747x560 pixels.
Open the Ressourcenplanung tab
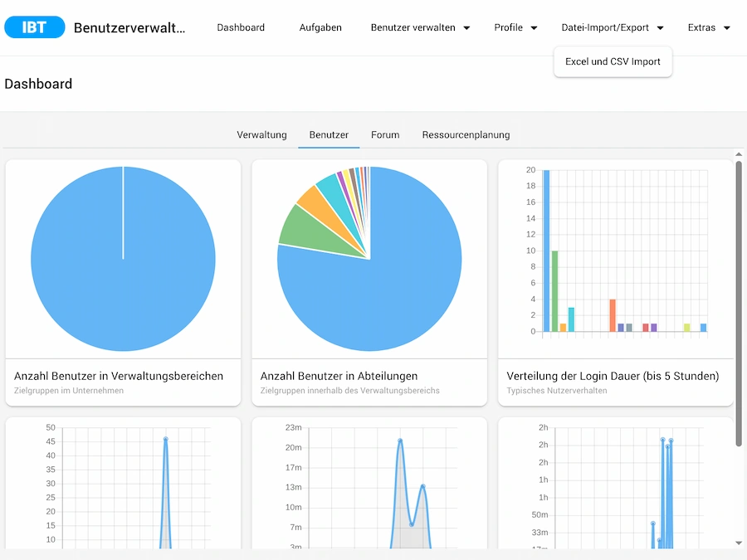(x=466, y=134)
